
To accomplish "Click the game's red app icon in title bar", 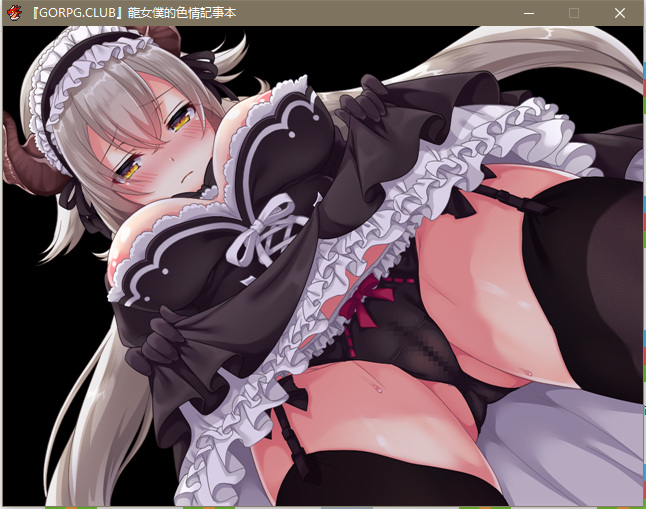I will (x=14, y=13).
